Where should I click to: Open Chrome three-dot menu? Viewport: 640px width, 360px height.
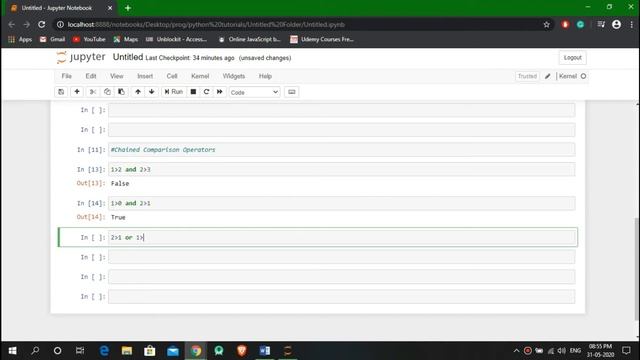631,24
